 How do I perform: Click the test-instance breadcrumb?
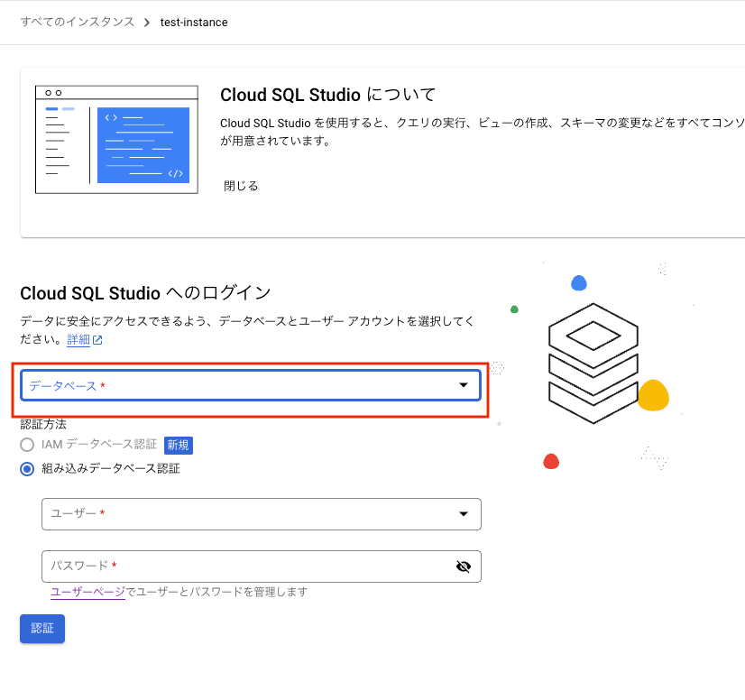coord(194,23)
